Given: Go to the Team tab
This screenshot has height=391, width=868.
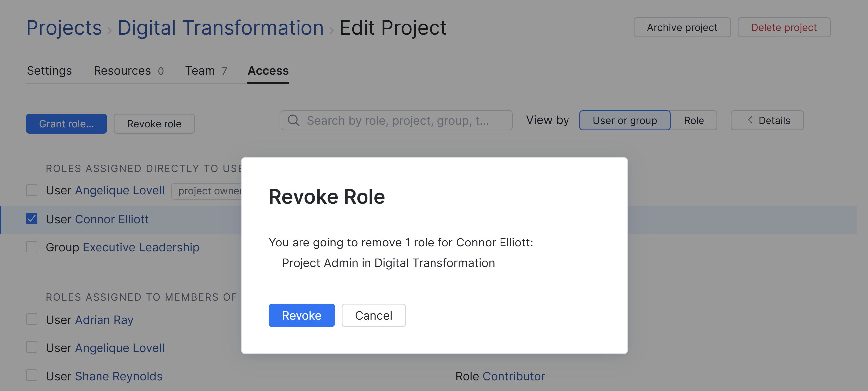Looking at the screenshot, I should pyautogui.click(x=206, y=71).
